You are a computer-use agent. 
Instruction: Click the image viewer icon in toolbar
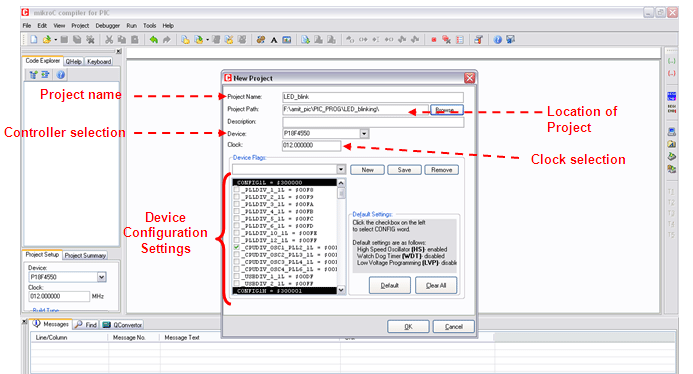(287, 39)
